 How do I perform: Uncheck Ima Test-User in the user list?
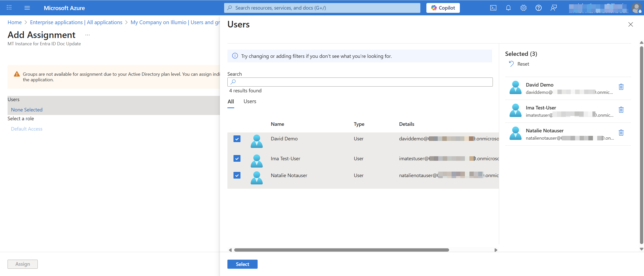(x=236, y=159)
